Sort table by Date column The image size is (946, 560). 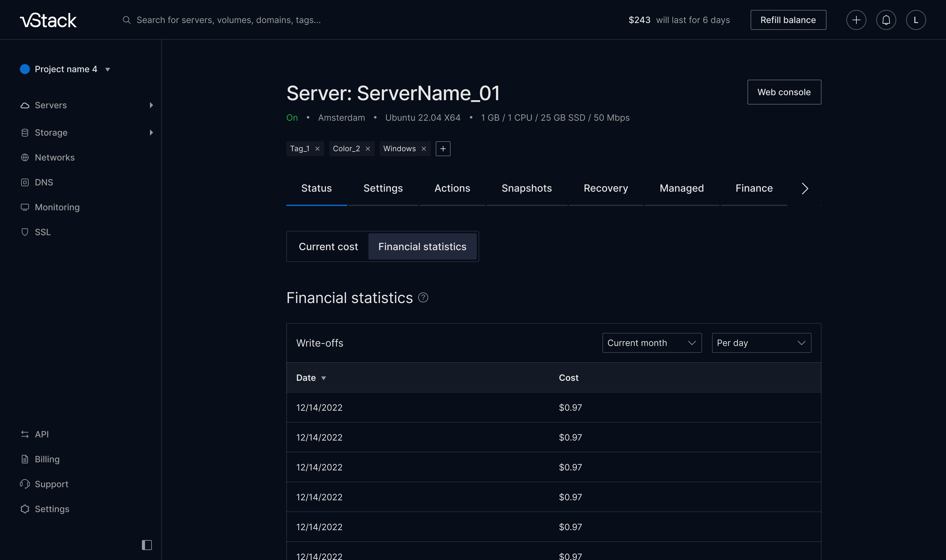pos(311,378)
